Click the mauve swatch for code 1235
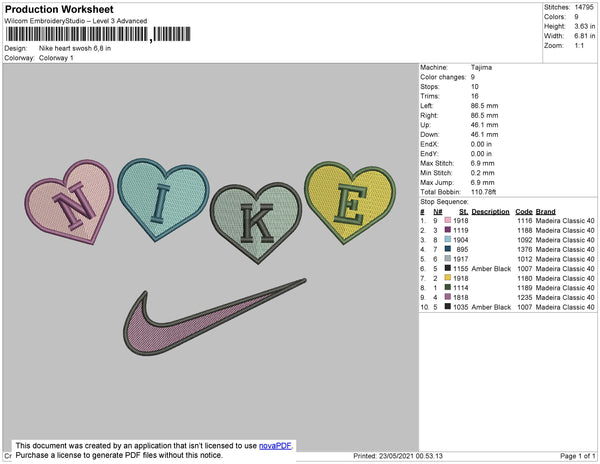This screenshot has width=600, height=464. coord(448,297)
